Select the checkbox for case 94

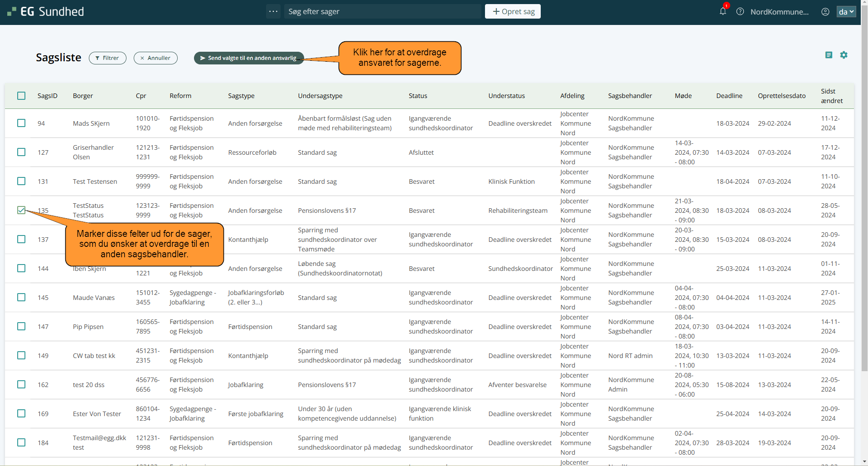pyautogui.click(x=21, y=123)
